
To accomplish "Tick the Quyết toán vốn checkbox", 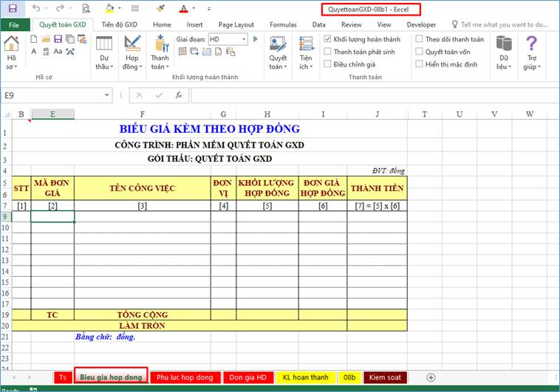I will [x=420, y=52].
